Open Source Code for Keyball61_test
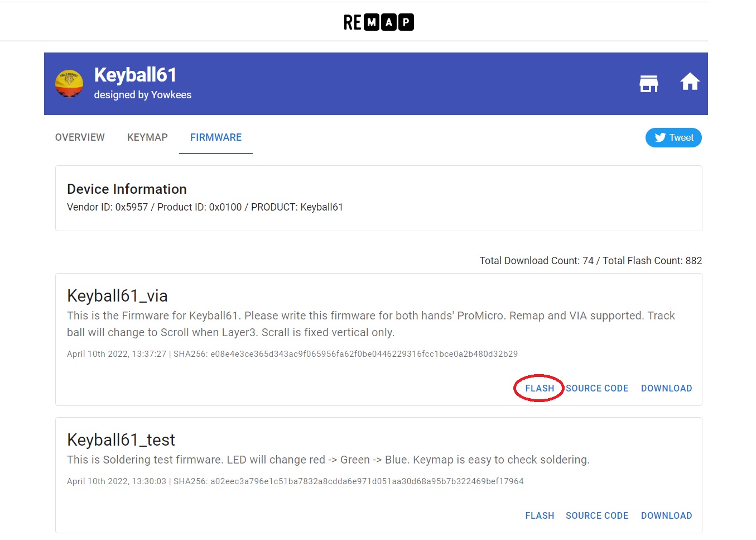 coord(597,515)
